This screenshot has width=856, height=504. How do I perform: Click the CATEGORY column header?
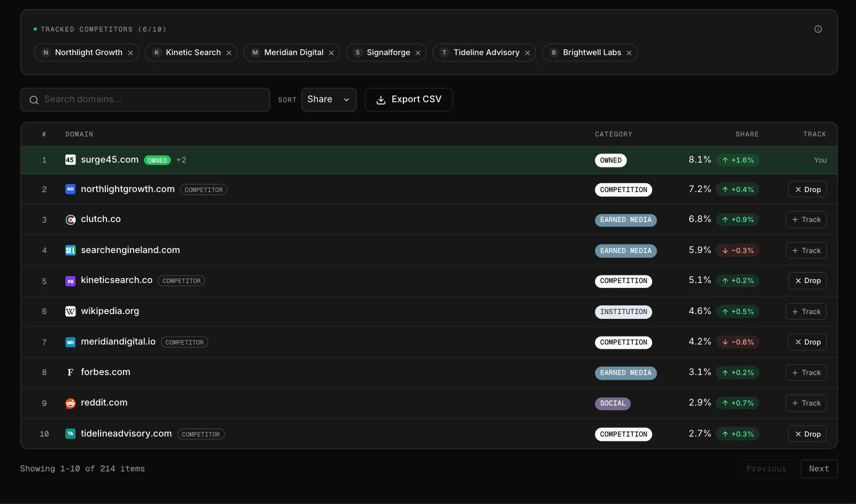click(614, 134)
